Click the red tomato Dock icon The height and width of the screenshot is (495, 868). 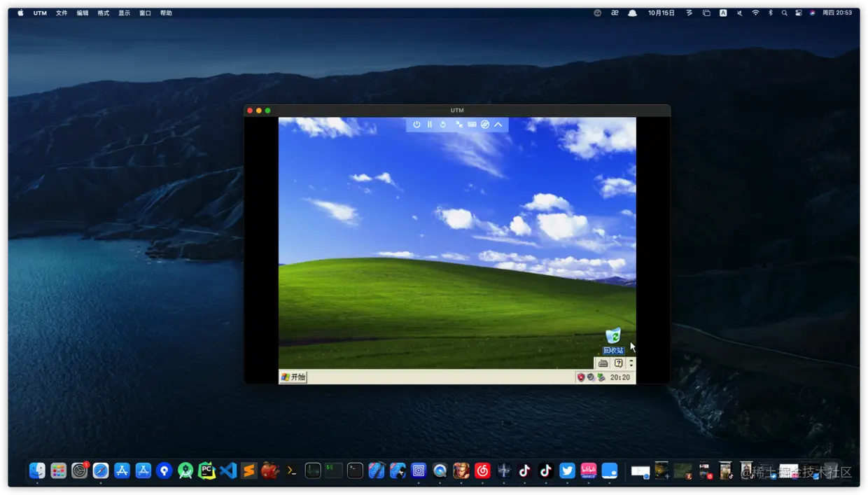click(270, 470)
